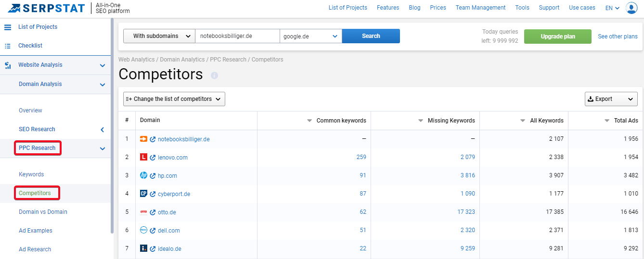Screen dimensions: 644x259
Task: Open lenovo.com common keywords 259
Action: pyautogui.click(x=361, y=157)
